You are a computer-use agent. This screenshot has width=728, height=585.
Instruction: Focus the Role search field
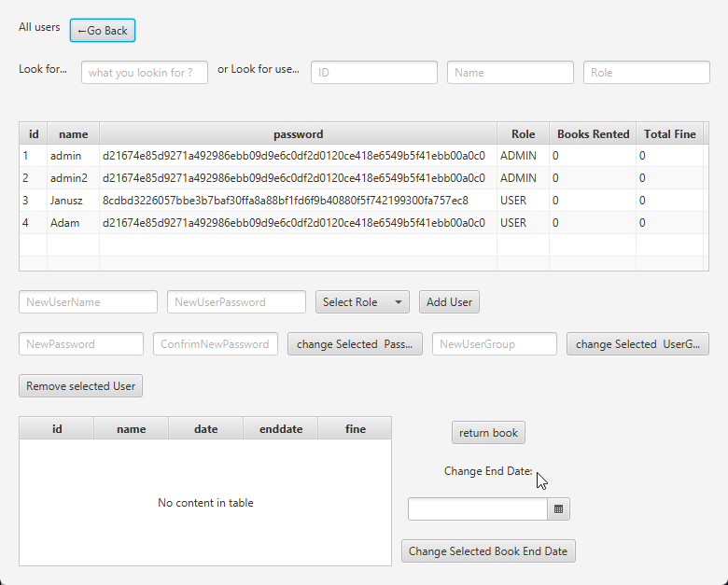point(646,73)
